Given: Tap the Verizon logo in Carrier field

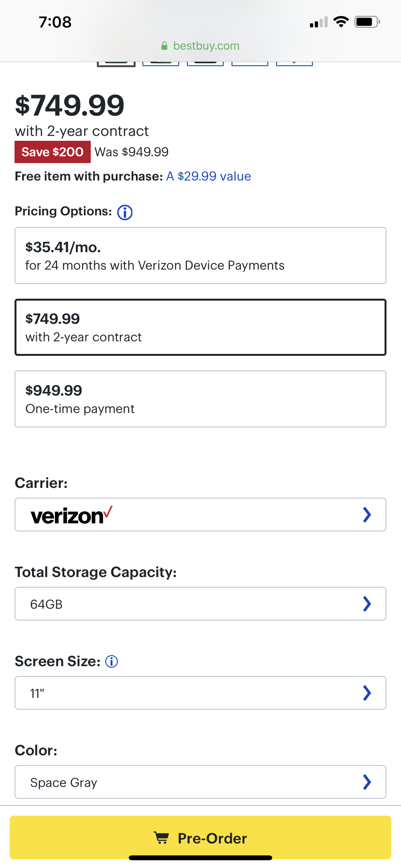Looking at the screenshot, I should pos(71,516).
